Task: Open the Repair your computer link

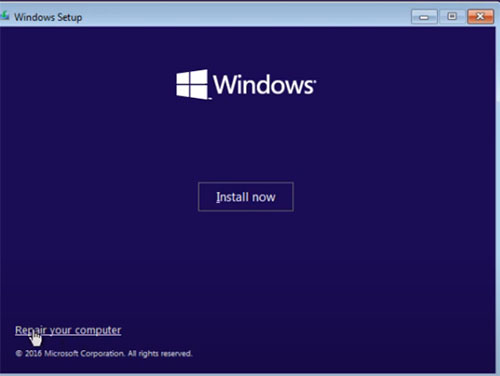Action: pos(68,330)
